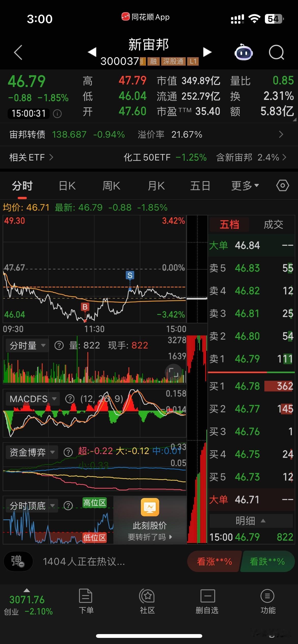Select 买1 price 46.78 row
This screenshot has height=644, width=298.
point(251,386)
